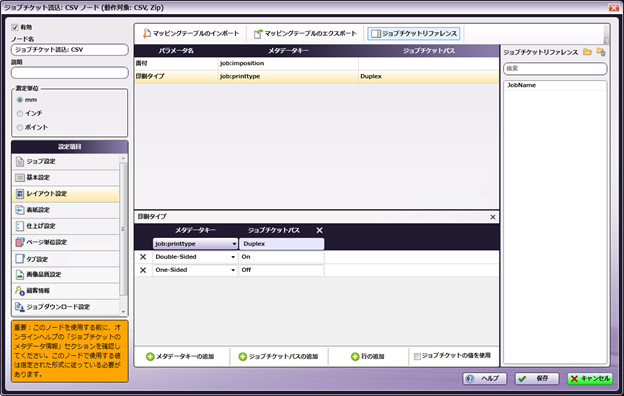Image resolution: width=624 pixels, height=396 pixels.
Task: Select the ポイント measurement unit
Action: pyautogui.click(x=20, y=127)
